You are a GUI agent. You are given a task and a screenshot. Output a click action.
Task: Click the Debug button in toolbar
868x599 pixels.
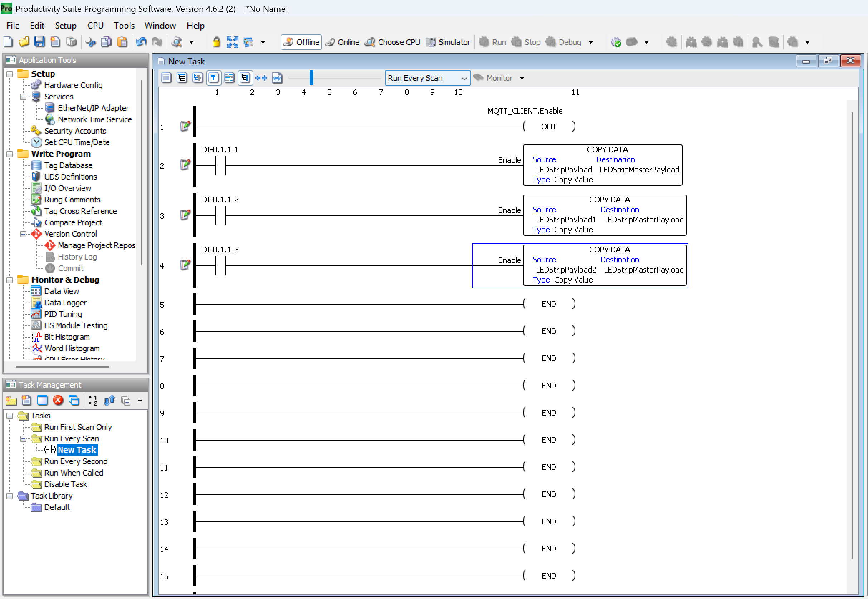click(x=563, y=42)
